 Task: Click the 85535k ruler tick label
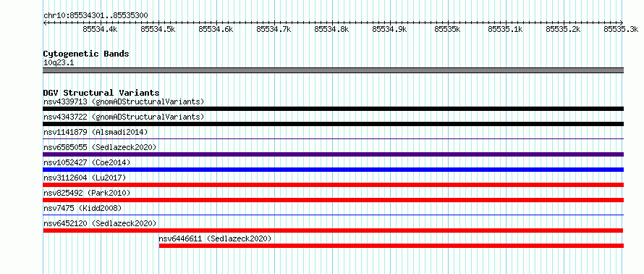pos(447,29)
